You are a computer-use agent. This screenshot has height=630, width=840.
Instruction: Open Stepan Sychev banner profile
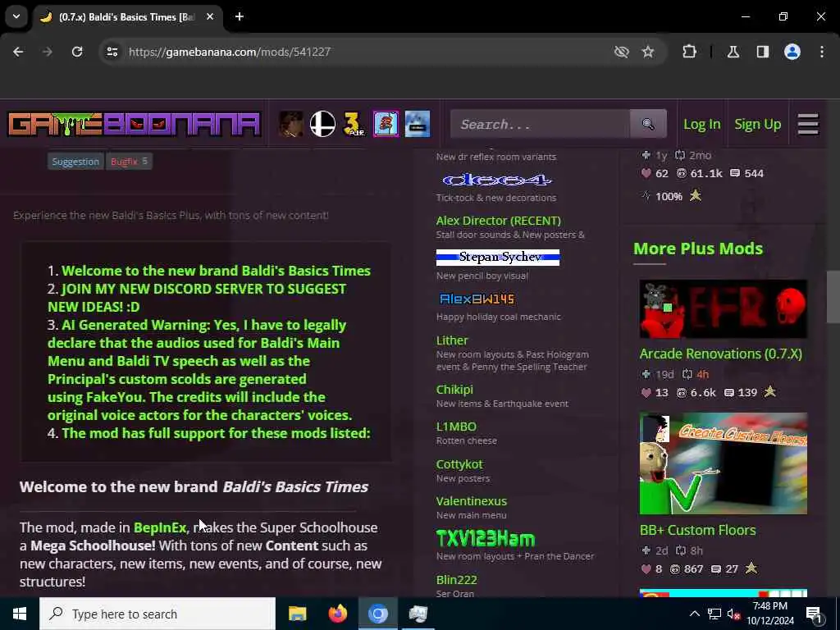pyautogui.click(x=498, y=257)
